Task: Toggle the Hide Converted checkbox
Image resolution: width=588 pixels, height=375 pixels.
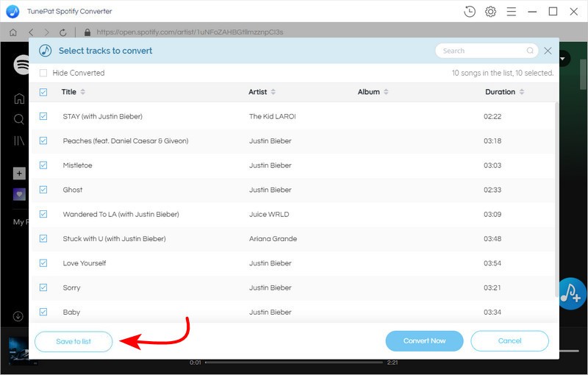Action: (43, 73)
